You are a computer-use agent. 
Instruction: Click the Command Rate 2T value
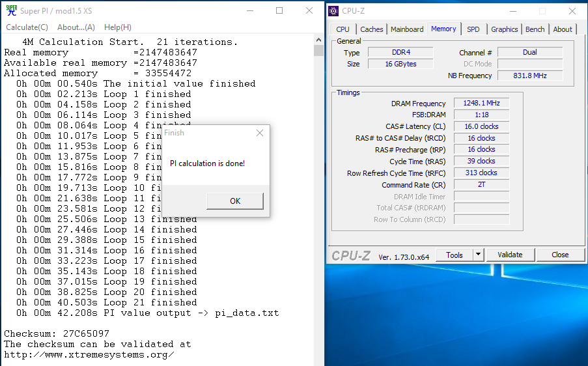point(481,184)
